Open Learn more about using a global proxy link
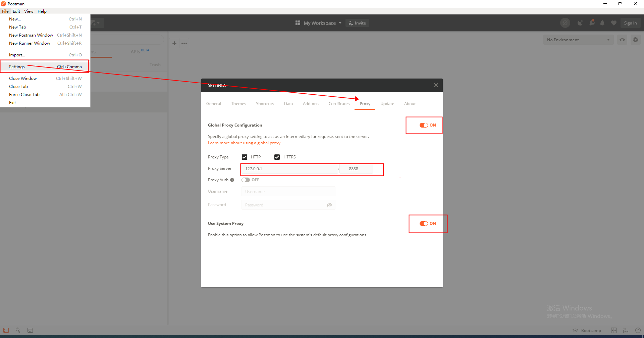Viewport: 644px width, 338px height. pos(244,143)
